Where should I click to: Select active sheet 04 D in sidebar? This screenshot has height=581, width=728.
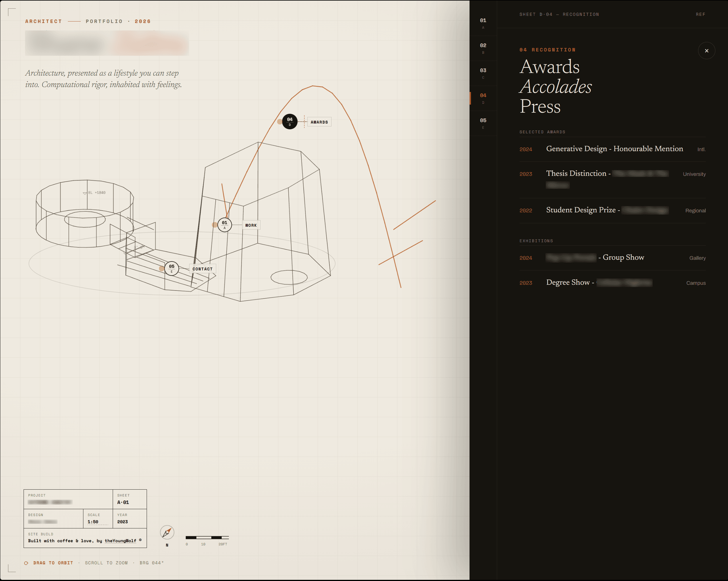[x=483, y=98]
